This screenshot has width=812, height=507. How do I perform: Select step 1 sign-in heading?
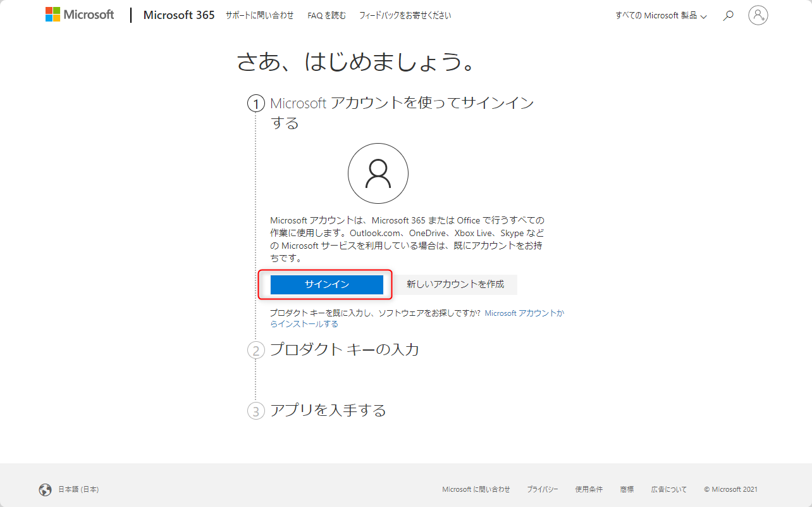pyautogui.click(x=402, y=113)
